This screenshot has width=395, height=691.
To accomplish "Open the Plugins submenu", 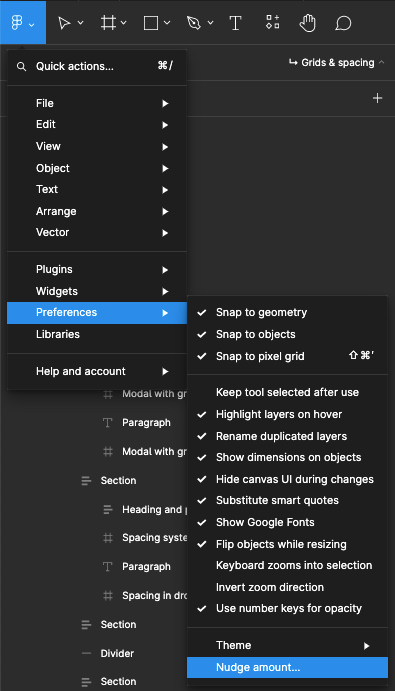I will [x=97, y=269].
